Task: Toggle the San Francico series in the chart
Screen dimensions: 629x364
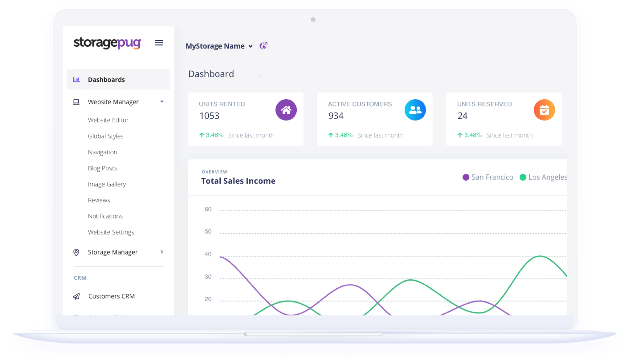Action: point(487,177)
